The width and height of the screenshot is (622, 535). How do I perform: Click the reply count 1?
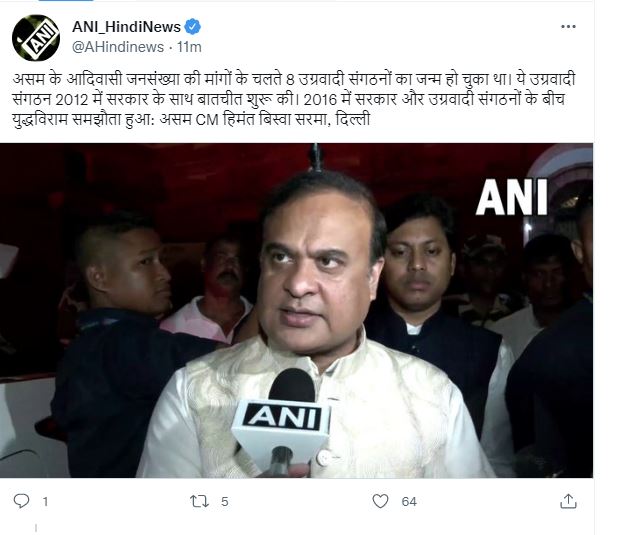tap(46, 502)
